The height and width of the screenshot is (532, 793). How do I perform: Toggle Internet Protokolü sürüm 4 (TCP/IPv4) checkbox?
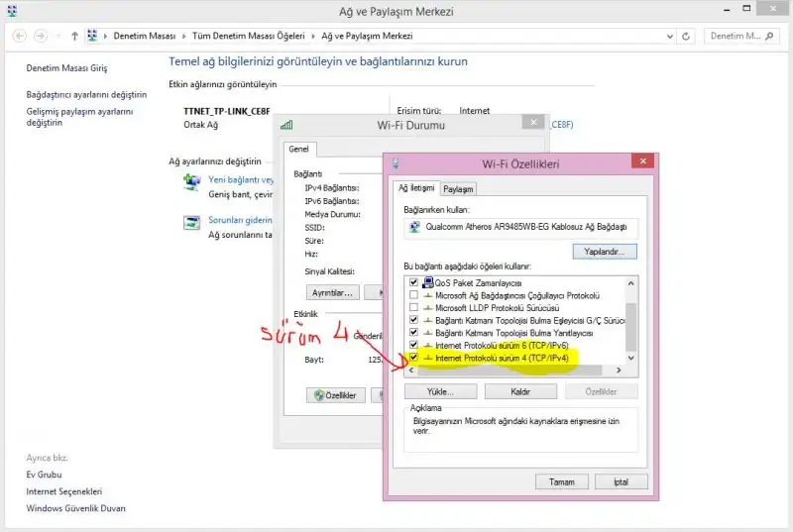tap(413, 358)
